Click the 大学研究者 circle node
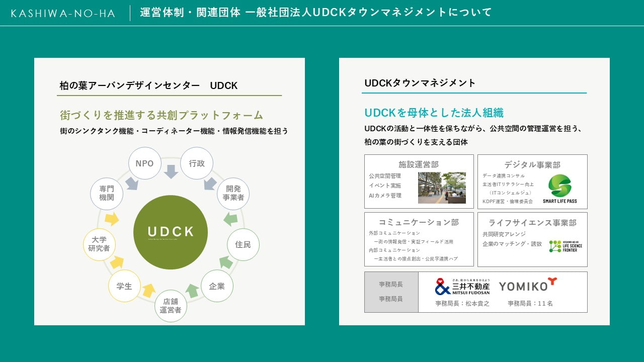Viewport: 644px width, 362px height. click(99, 244)
